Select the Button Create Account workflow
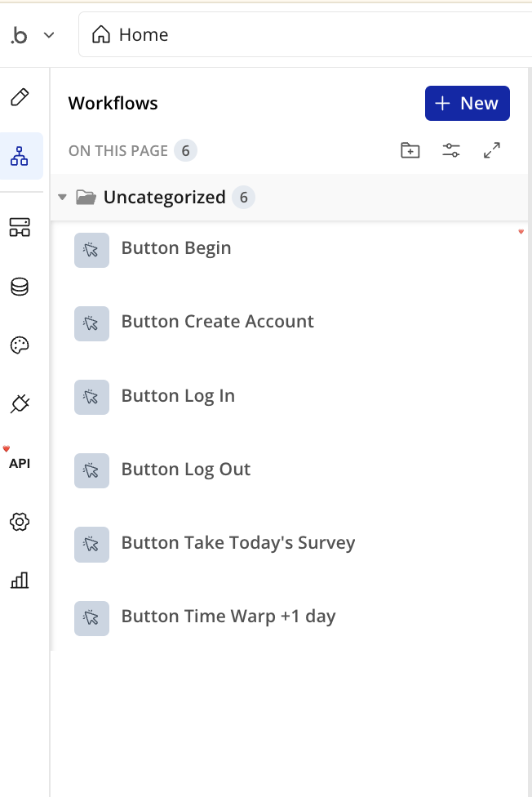532x797 pixels. pos(290,323)
